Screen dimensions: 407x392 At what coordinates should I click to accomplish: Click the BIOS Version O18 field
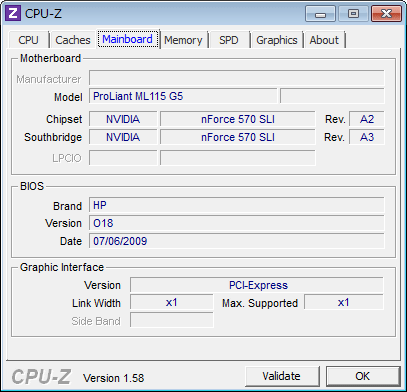237,223
